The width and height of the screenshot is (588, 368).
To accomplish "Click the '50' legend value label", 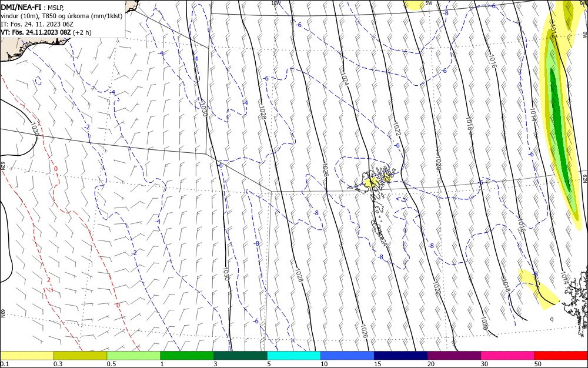I will click(x=538, y=364).
